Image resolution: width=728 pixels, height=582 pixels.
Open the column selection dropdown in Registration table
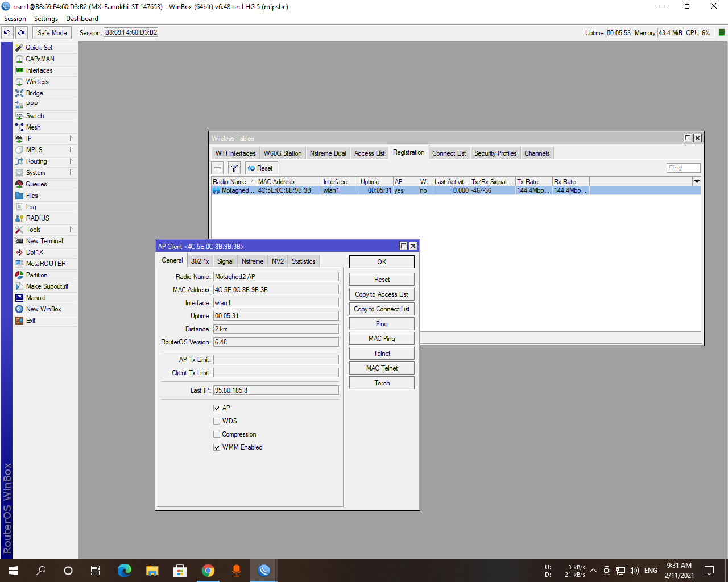point(697,181)
